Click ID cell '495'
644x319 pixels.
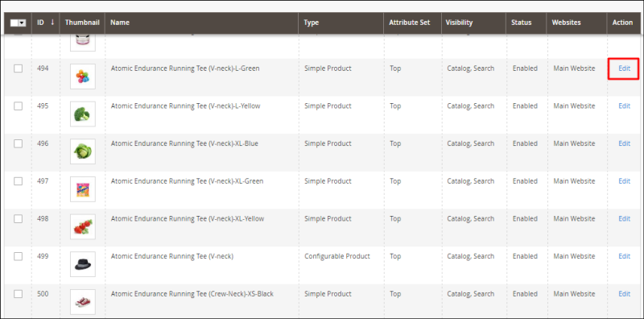(x=43, y=106)
